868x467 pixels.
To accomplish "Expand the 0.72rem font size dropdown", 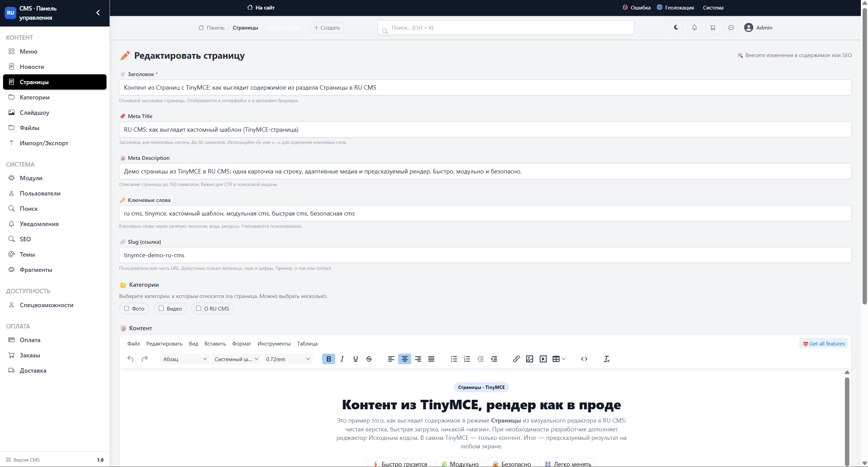I will click(x=288, y=359).
